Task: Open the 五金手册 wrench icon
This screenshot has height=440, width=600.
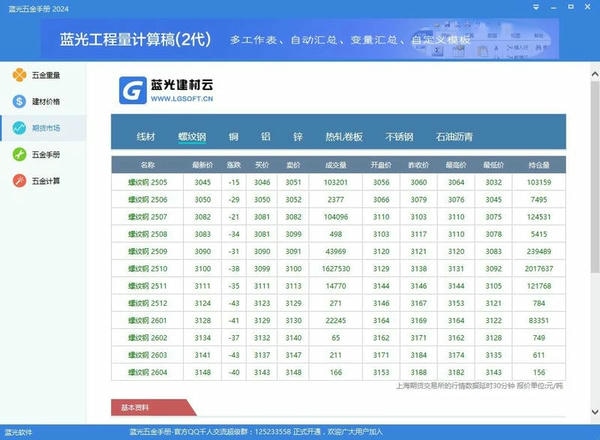Action: 20,155
